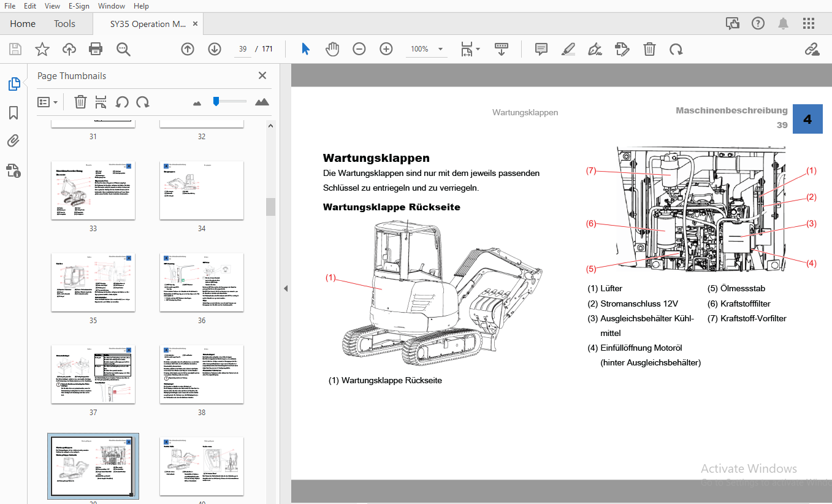Collapse the navigation pane arrow
Viewport: 832px width, 504px height.
point(284,288)
